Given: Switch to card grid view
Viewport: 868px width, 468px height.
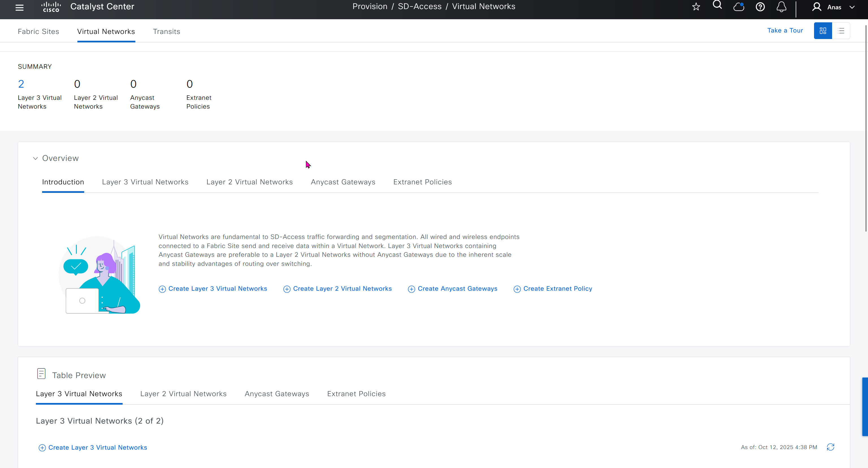Looking at the screenshot, I should coord(823,31).
